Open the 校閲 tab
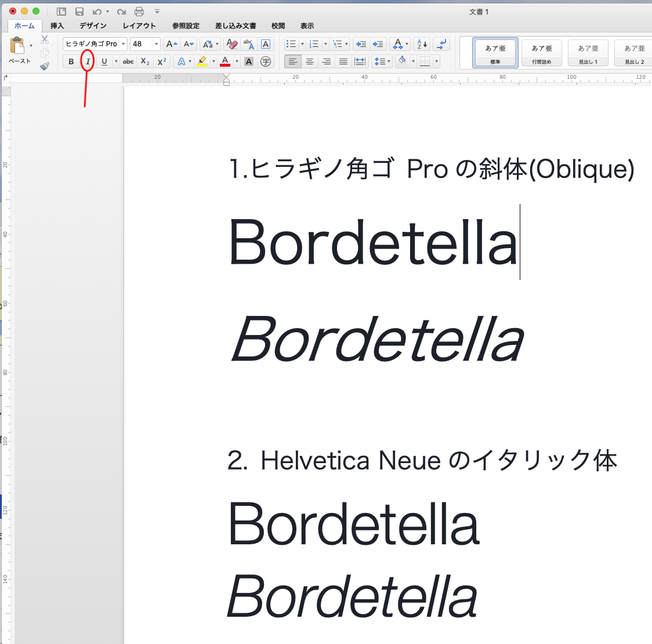 click(278, 26)
